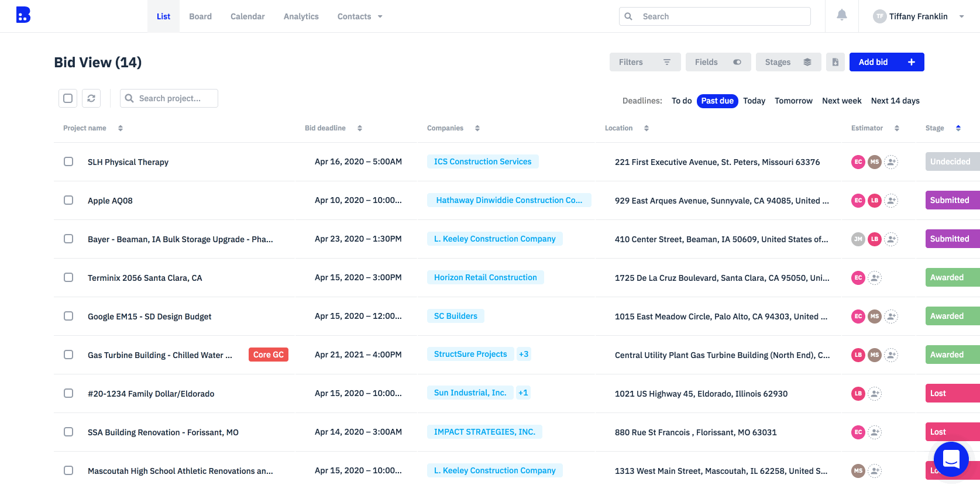
Task: Click the top Search input field
Action: [715, 16]
